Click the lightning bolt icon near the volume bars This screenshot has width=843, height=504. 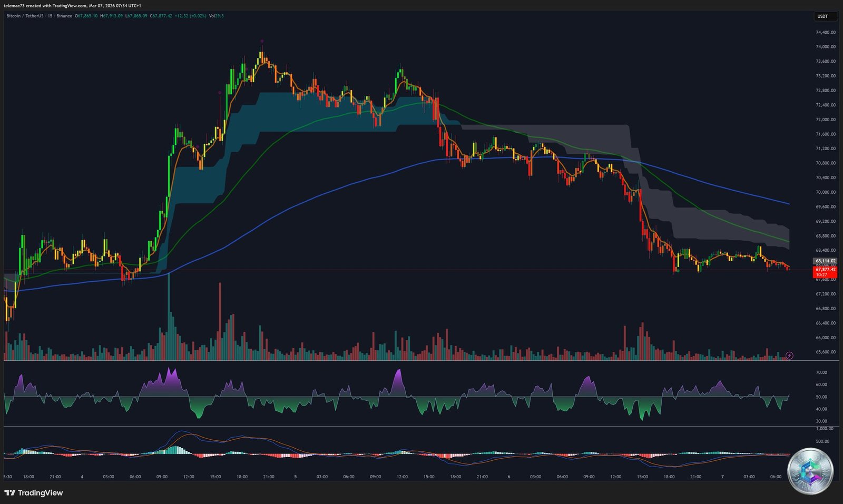click(789, 355)
